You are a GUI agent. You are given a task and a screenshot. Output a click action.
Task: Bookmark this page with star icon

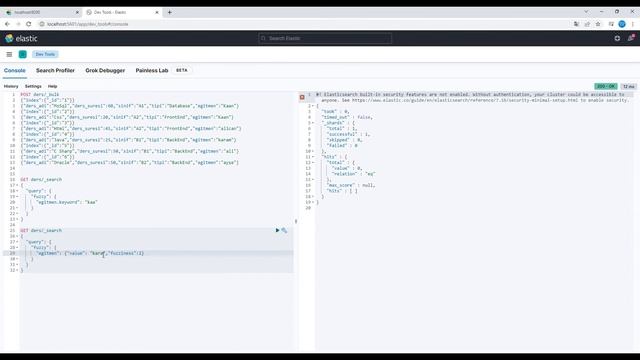coord(598,24)
